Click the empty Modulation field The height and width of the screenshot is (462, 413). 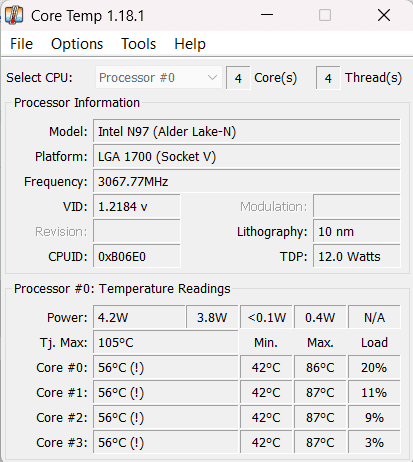tap(357, 207)
